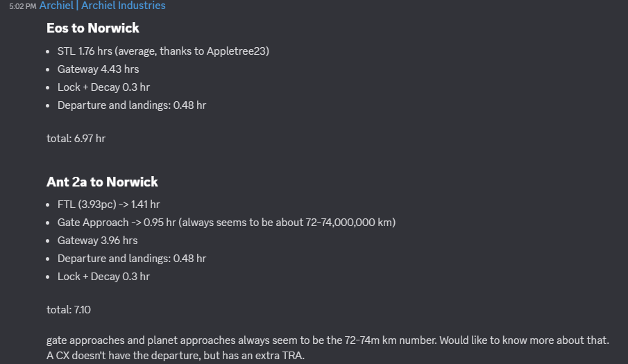
Task: Click the total: 6.97 hr text
Action: click(x=76, y=138)
